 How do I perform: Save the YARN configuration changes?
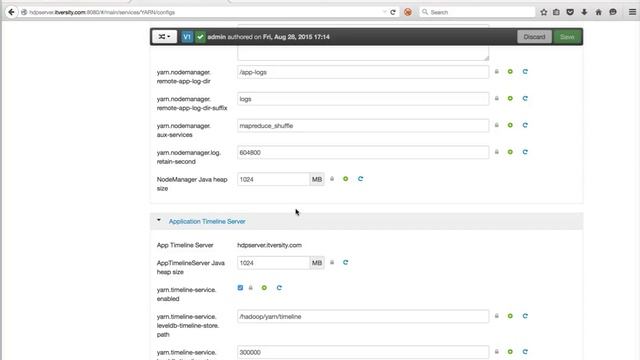click(567, 37)
